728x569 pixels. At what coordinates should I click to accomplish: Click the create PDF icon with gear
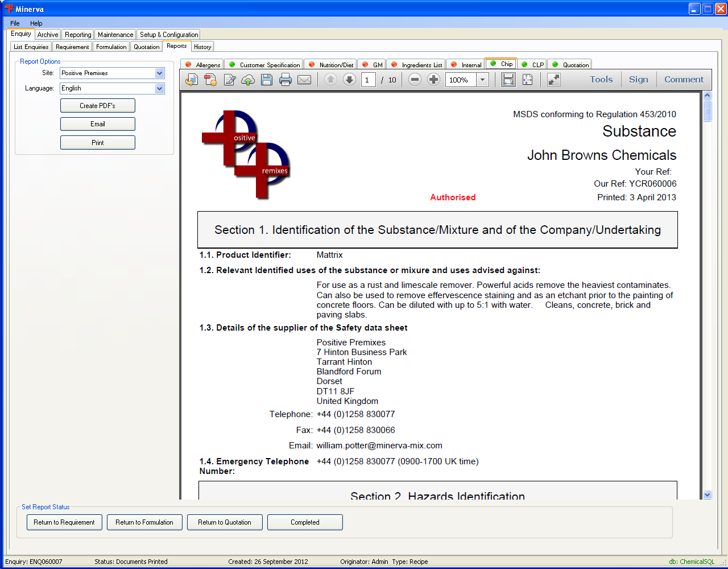pos(210,80)
